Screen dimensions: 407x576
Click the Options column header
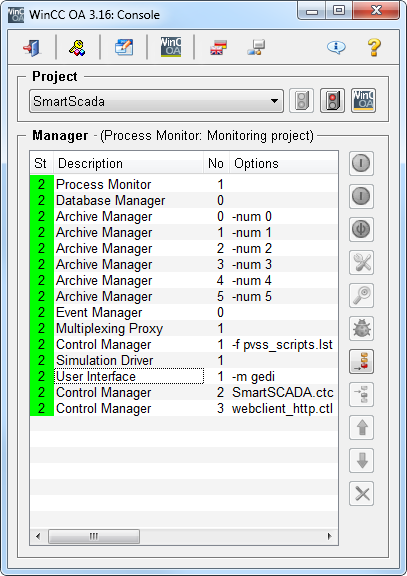[284, 163]
